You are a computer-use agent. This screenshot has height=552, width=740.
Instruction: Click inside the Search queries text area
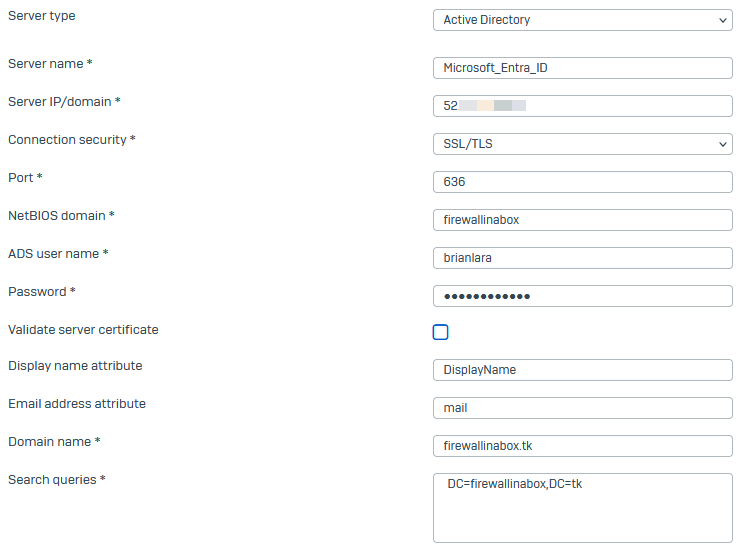point(582,508)
